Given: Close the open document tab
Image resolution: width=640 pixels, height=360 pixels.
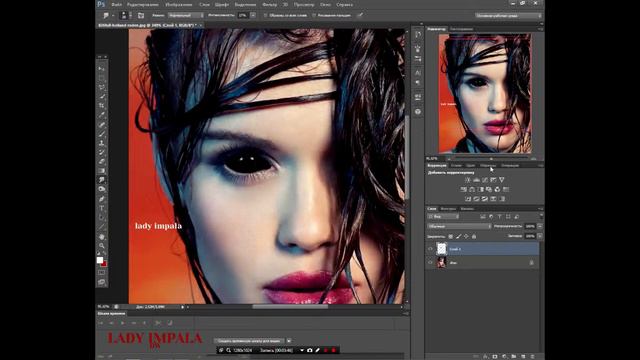Looking at the screenshot, I should tap(201, 25).
